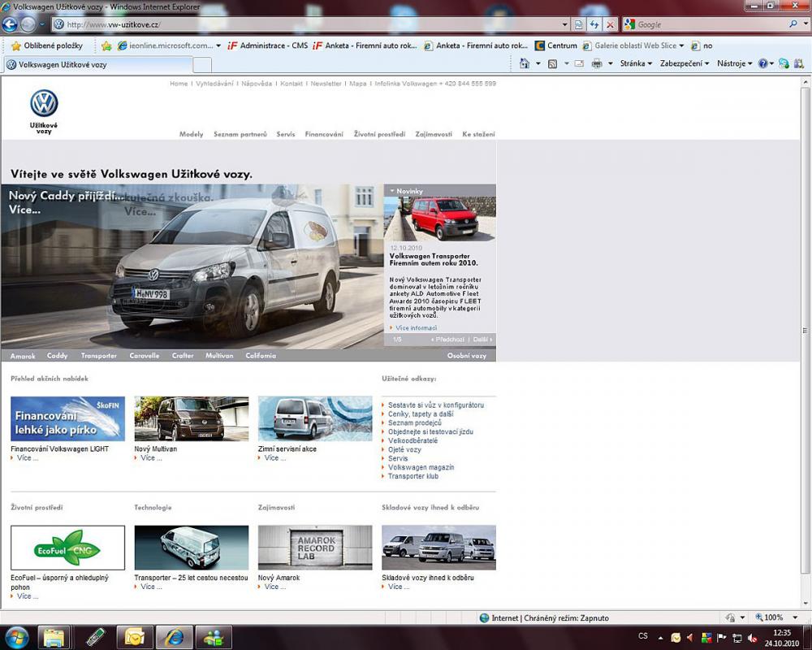Click the Osobní vozy link
812x650 pixels.
coord(467,356)
